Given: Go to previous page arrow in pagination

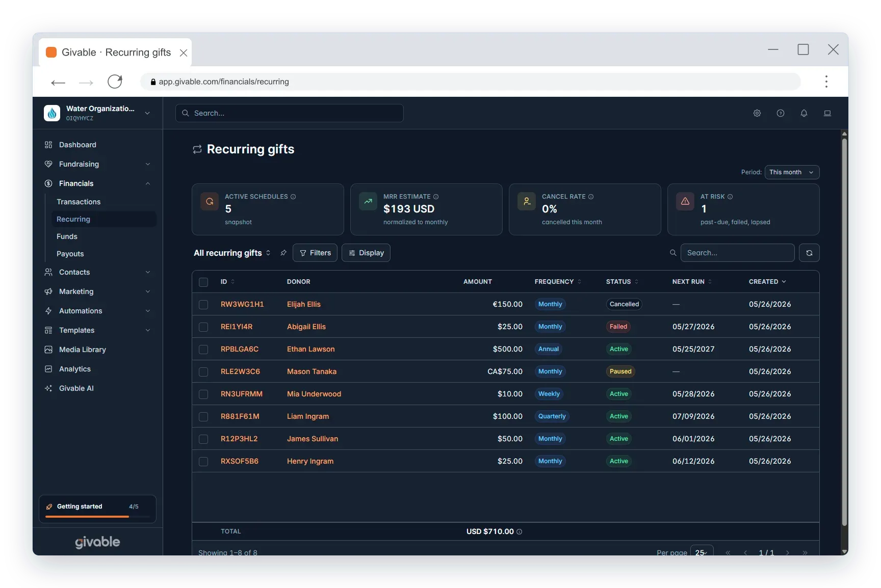Looking at the screenshot, I should (746, 552).
